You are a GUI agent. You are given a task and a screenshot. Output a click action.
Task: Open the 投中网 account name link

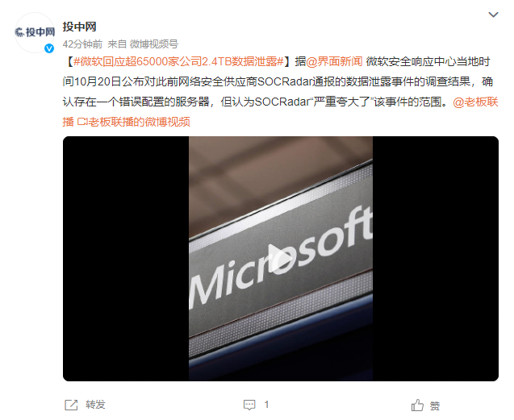[x=79, y=27]
